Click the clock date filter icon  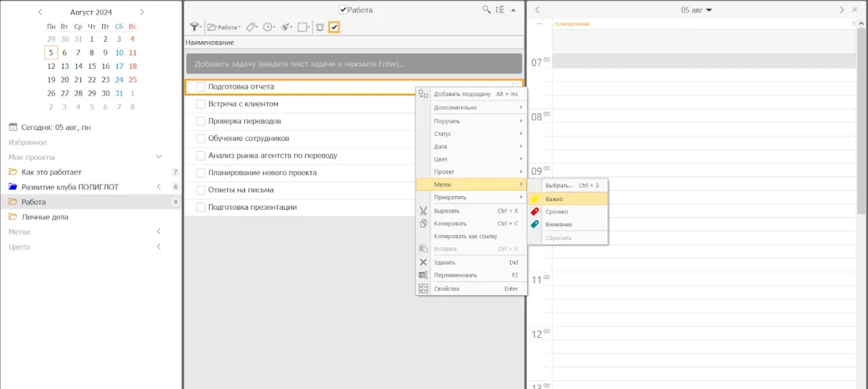coord(268,27)
